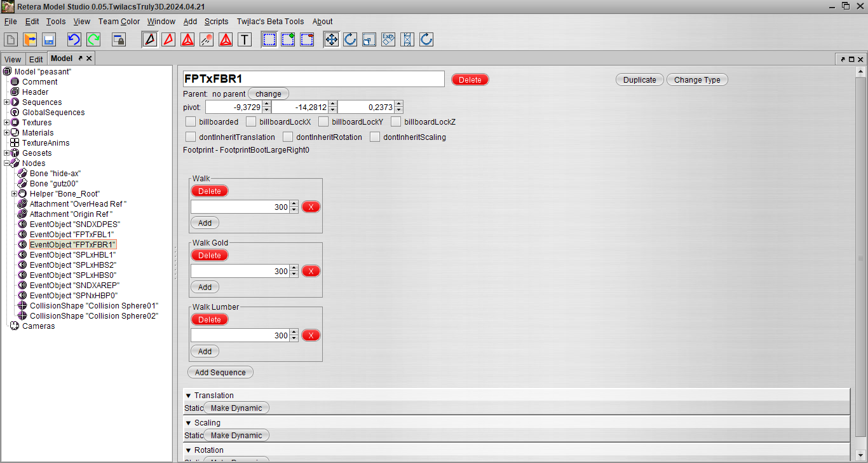Viewport: 868px width, 463px height.
Task: Open the Tools menu
Action: click(56, 22)
